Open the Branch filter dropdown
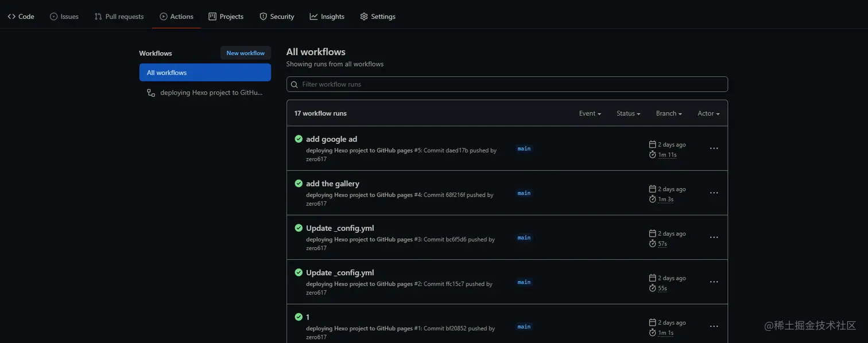The width and height of the screenshot is (868, 343). click(x=669, y=114)
